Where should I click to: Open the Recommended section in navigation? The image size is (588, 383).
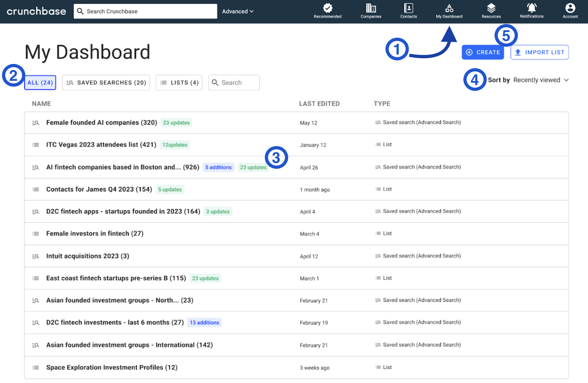pyautogui.click(x=327, y=10)
